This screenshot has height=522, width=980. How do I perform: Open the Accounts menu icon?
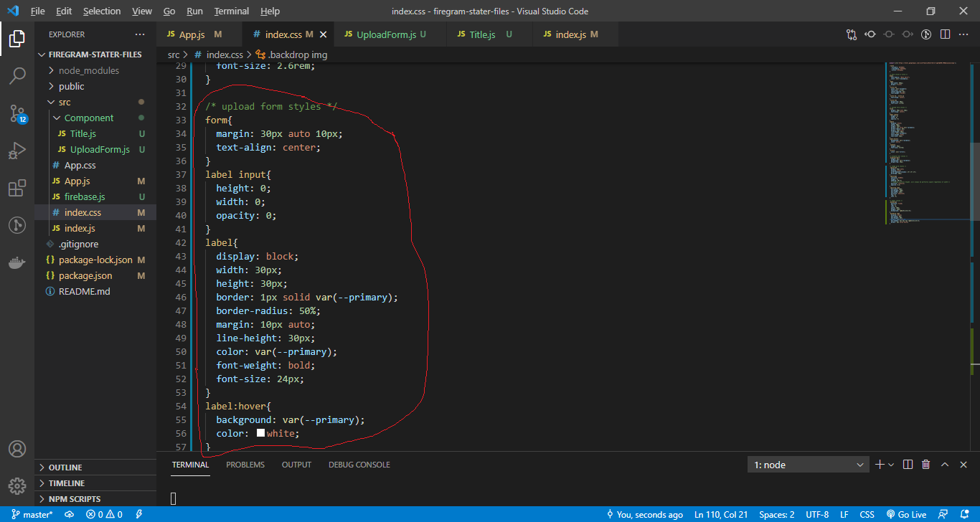(x=17, y=449)
